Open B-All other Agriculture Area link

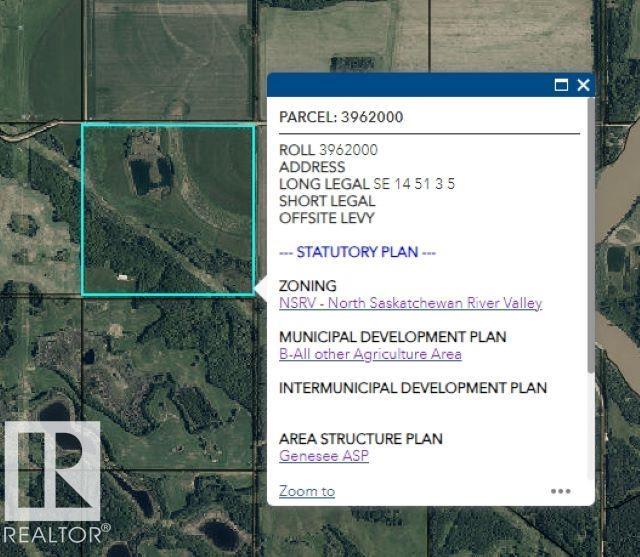click(x=370, y=354)
